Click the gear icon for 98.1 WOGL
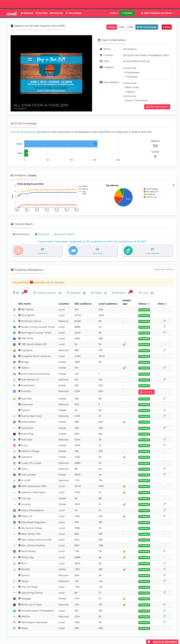 [x=19, y=310]
